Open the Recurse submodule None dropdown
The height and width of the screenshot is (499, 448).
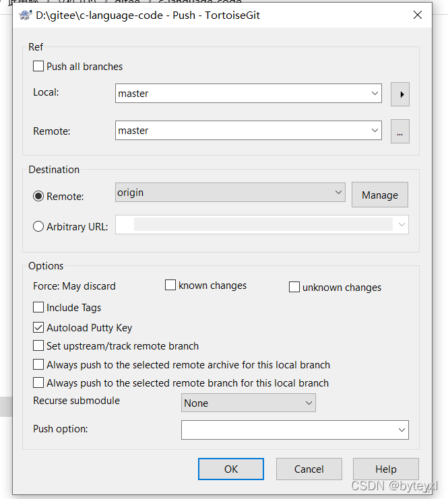click(x=249, y=403)
